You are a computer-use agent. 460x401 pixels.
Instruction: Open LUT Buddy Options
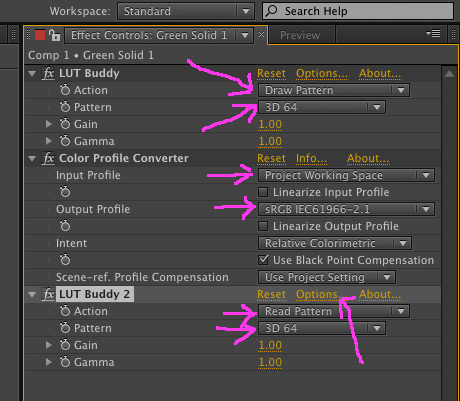[x=322, y=73]
